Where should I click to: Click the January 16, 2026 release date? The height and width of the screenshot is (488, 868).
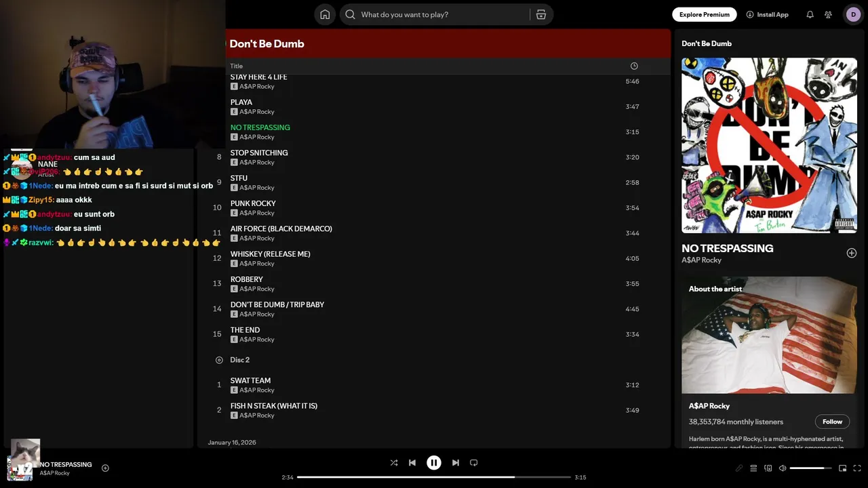point(232,443)
